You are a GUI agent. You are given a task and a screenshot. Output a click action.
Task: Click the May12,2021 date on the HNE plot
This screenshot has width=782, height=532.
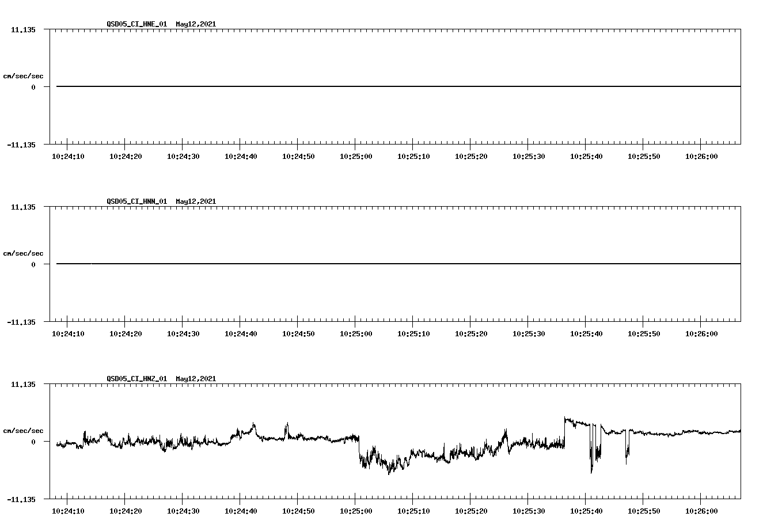point(196,25)
